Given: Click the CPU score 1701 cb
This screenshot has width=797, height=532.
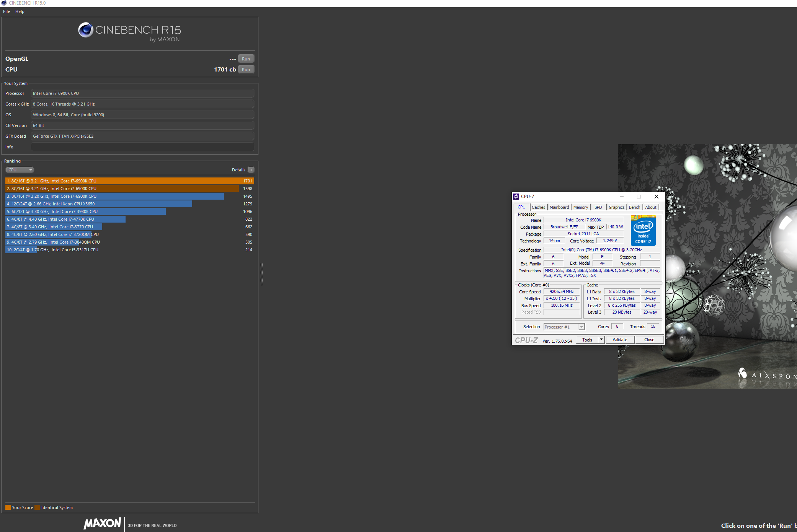Looking at the screenshot, I should coord(225,70).
